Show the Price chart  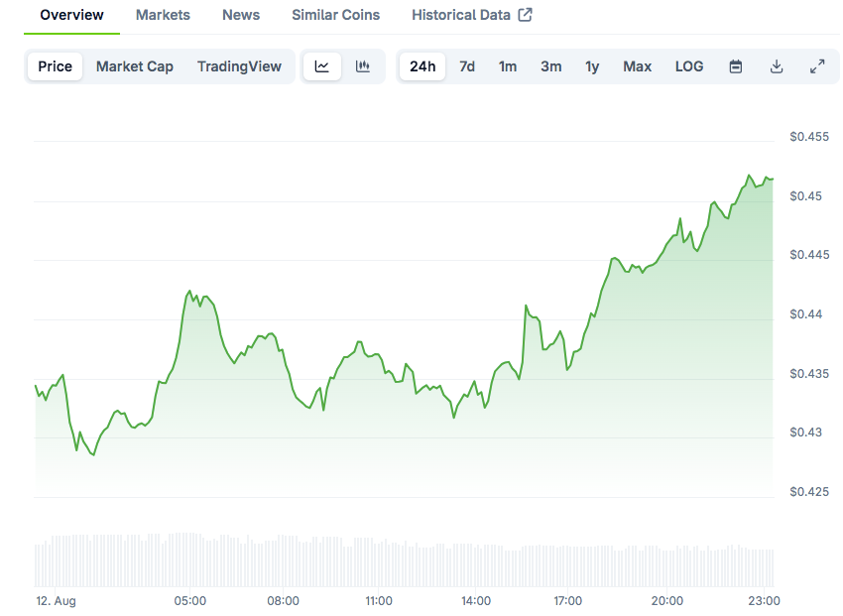click(x=55, y=66)
